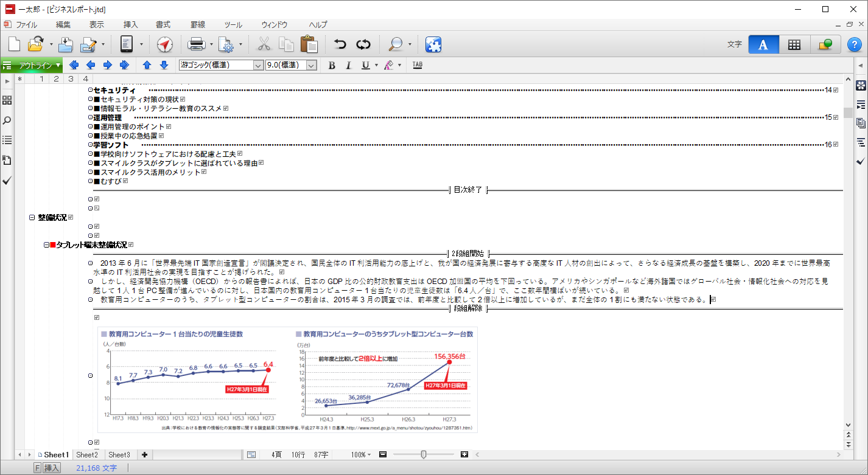The width and height of the screenshot is (868, 475).
Task: Click the zoom out minus button
Action: [383, 454]
